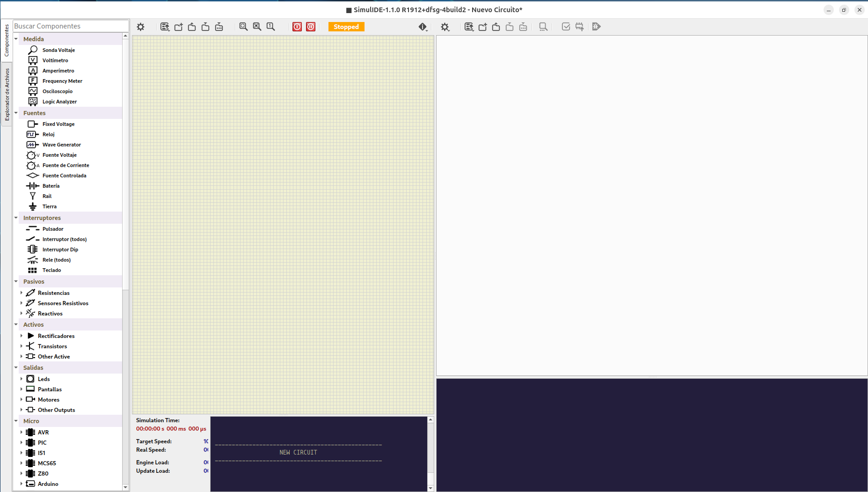Open the PIC microcontrollers group

[x=42, y=443]
